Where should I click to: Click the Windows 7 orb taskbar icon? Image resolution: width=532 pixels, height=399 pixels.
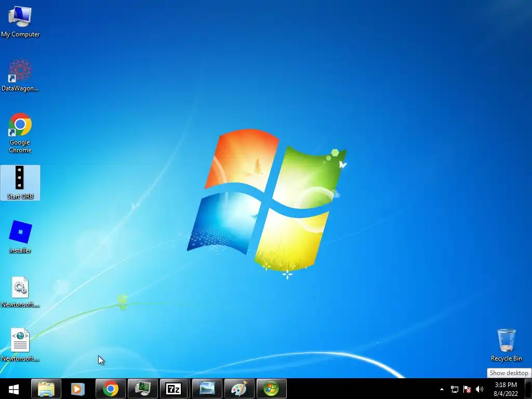pyautogui.click(x=271, y=389)
